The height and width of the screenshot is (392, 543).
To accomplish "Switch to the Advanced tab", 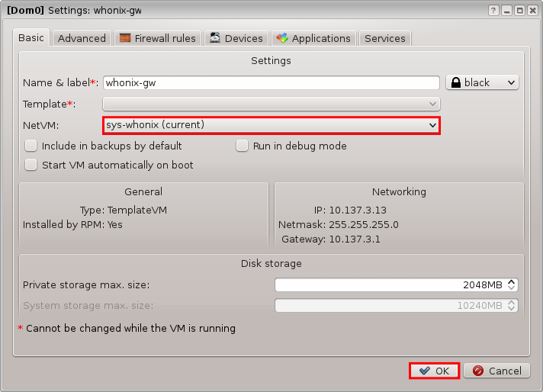I will point(82,38).
